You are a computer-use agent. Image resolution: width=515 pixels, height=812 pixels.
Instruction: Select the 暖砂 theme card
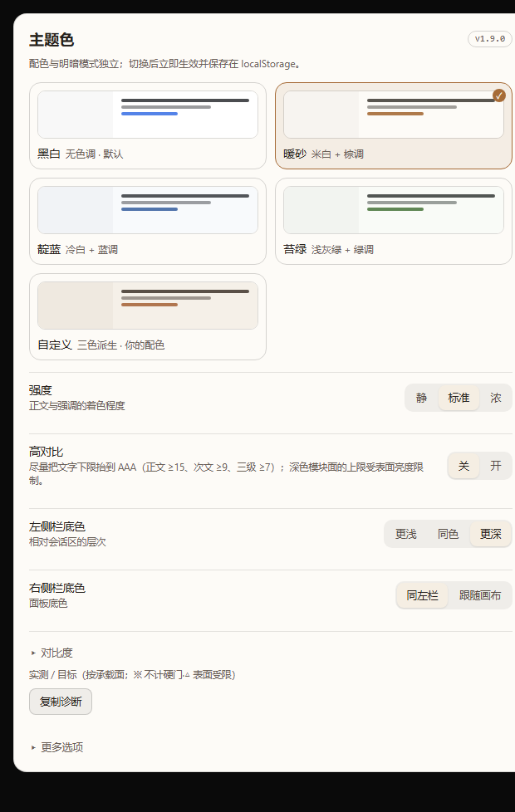point(393,126)
